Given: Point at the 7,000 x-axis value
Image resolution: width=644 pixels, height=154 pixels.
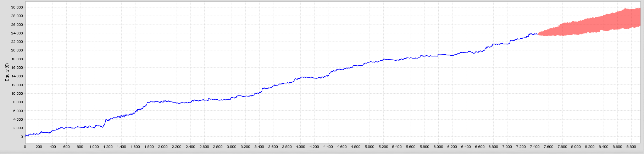Looking at the screenshot, I should pyautogui.click(x=507, y=147).
